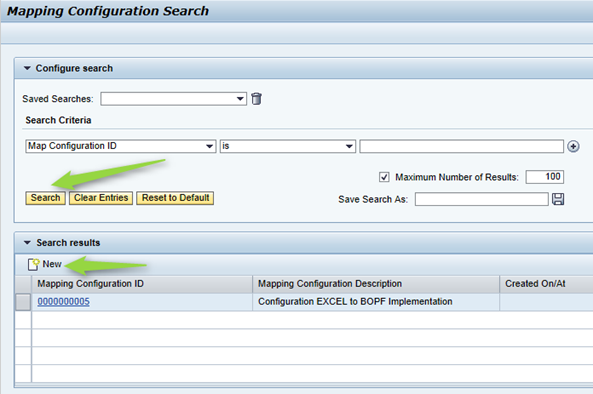593x394 pixels.
Task: Uncheck Maximum Number of Results checkbox
Action: pyautogui.click(x=384, y=177)
